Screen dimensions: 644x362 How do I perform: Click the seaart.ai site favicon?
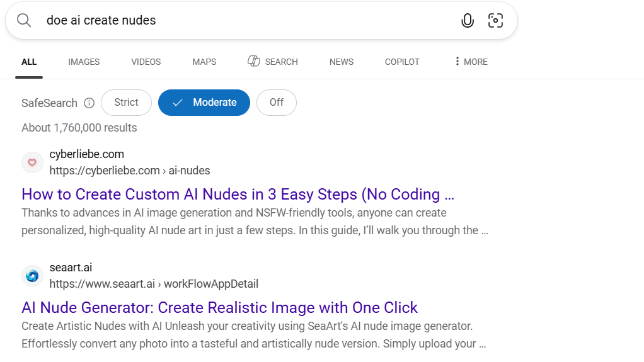[x=33, y=276]
